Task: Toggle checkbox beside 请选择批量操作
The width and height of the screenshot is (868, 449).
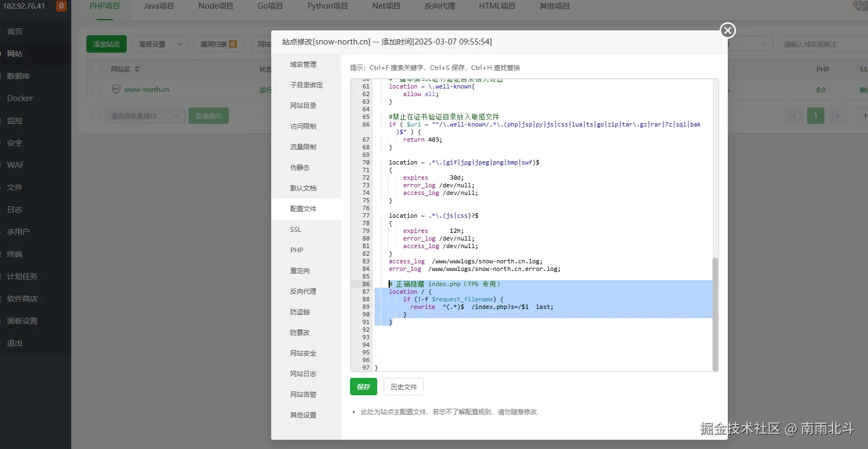Action: click(x=96, y=116)
